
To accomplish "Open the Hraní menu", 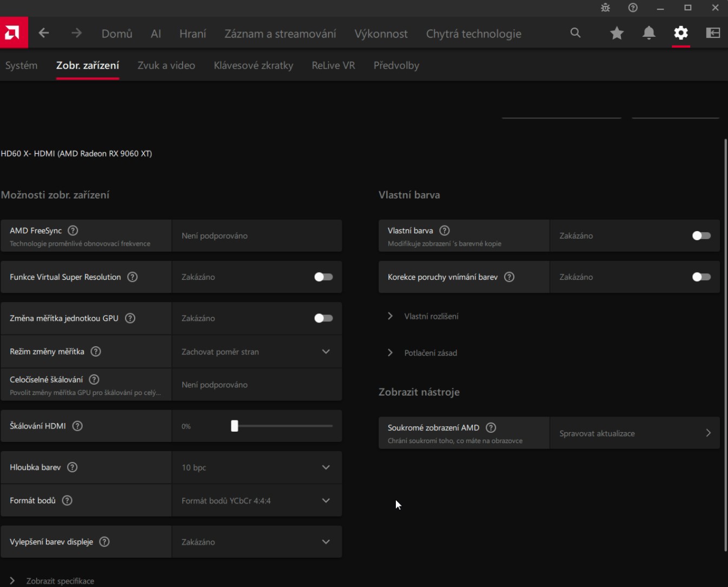I will [193, 34].
